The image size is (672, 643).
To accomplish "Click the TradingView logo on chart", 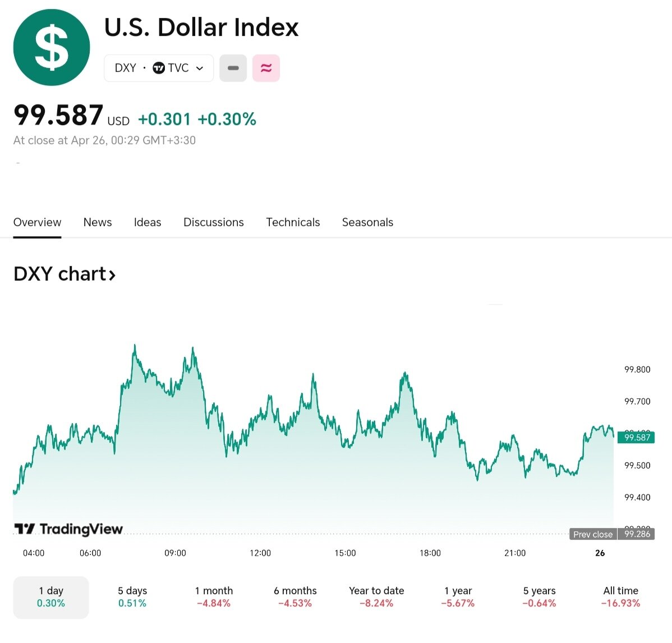I will pos(68,529).
